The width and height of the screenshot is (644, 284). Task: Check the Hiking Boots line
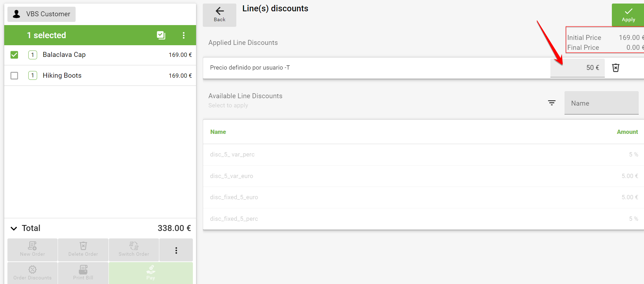(x=14, y=76)
